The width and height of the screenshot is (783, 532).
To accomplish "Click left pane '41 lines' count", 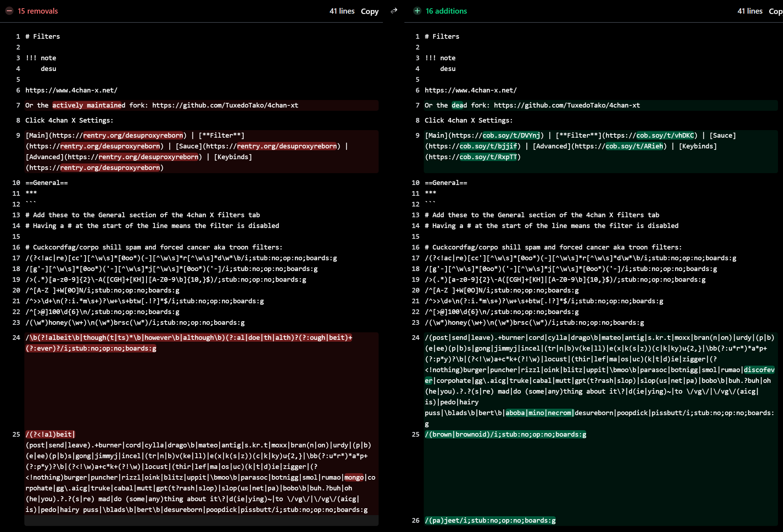I will (342, 11).
